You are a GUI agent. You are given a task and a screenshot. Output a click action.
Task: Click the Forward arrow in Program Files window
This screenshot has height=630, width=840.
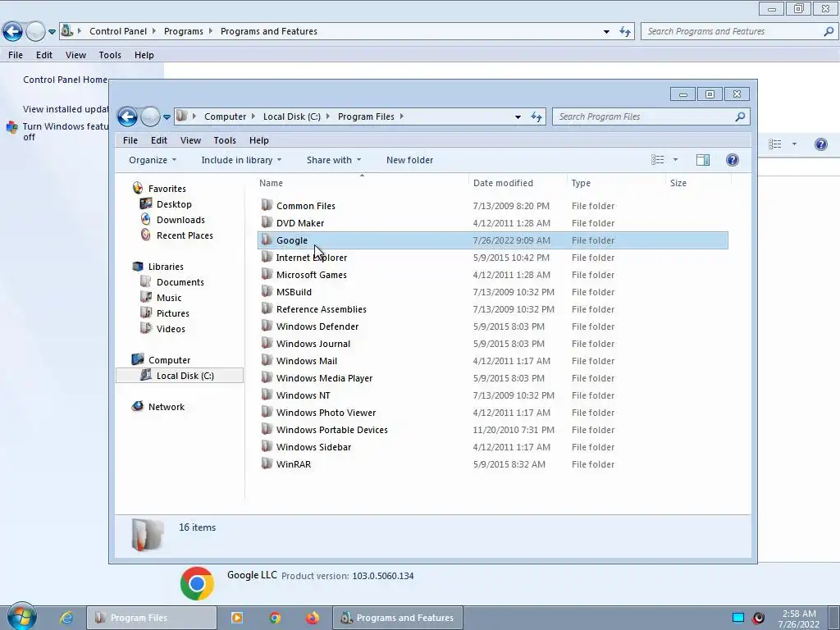(x=150, y=116)
